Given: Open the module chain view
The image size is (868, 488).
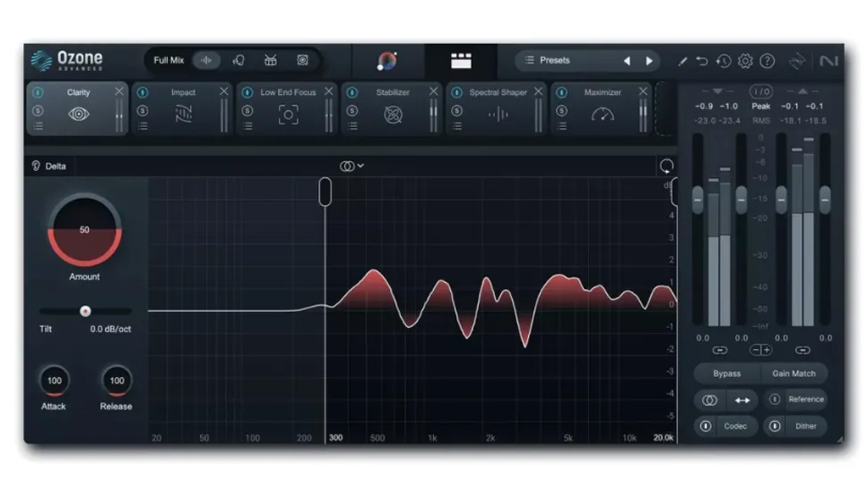Looking at the screenshot, I should pos(461,60).
